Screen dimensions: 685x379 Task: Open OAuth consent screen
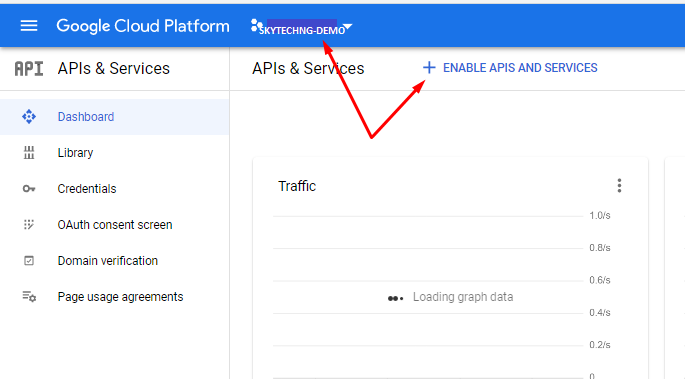pos(114,225)
